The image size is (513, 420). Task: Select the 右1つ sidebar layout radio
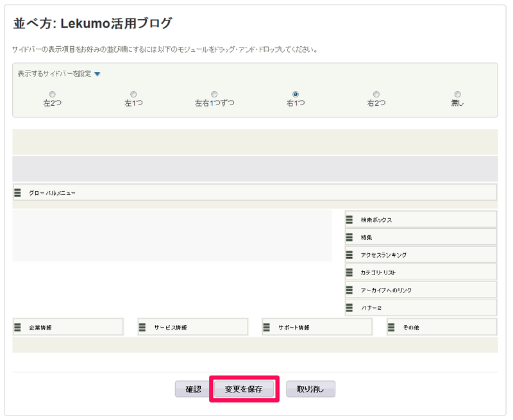pyautogui.click(x=296, y=94)
